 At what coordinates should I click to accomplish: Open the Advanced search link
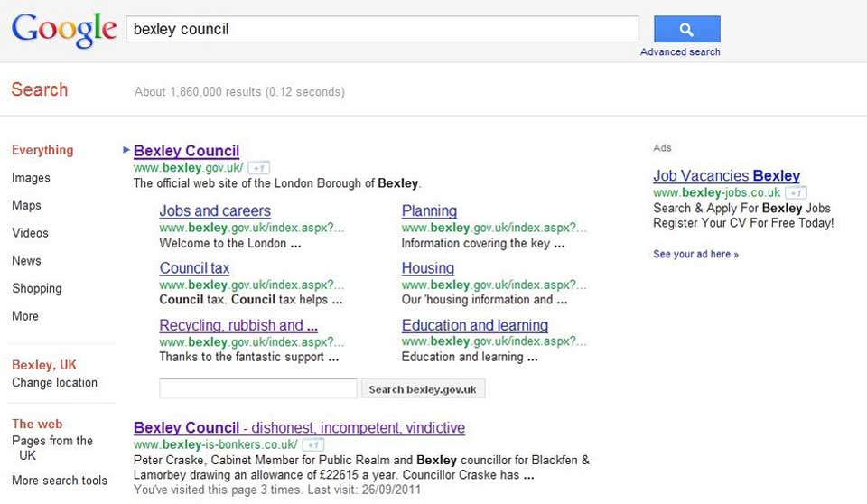(680, 52)
